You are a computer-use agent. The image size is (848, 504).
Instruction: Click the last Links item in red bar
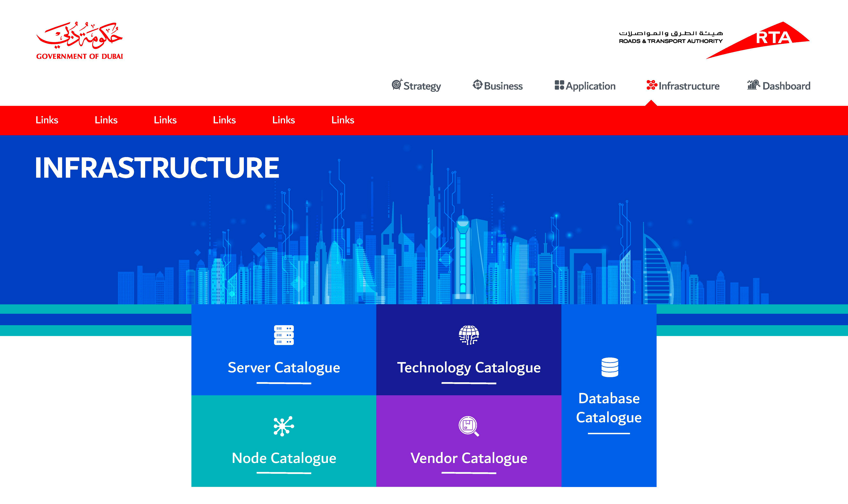tap(343, 120)
